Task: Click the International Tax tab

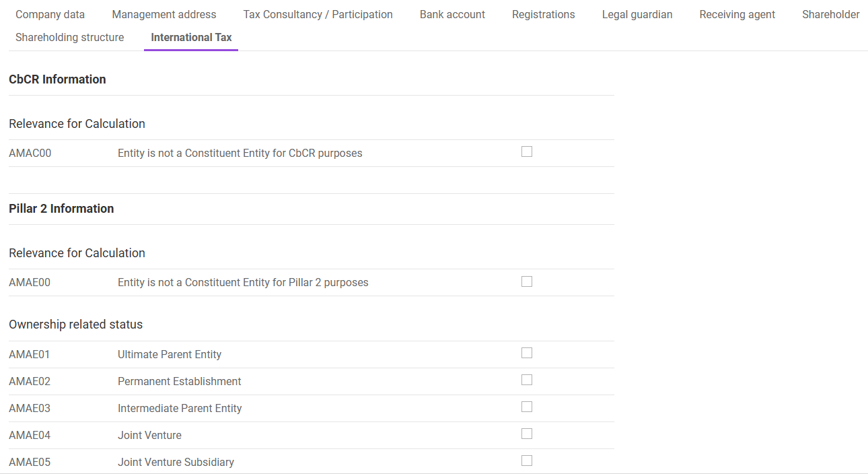Action: pos(191,37)
